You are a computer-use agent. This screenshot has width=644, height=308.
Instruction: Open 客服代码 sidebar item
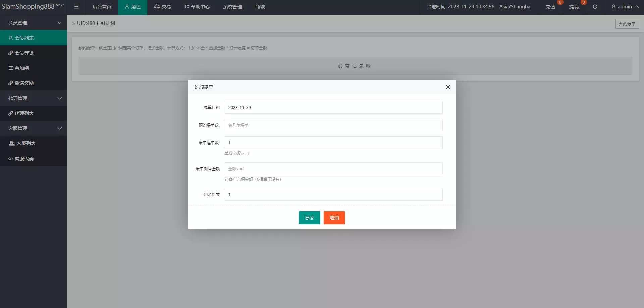[x=34, y=159]
